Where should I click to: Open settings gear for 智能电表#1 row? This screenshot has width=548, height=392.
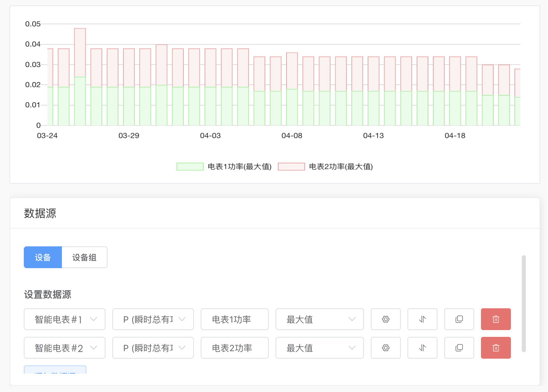(x=385, y=319)
